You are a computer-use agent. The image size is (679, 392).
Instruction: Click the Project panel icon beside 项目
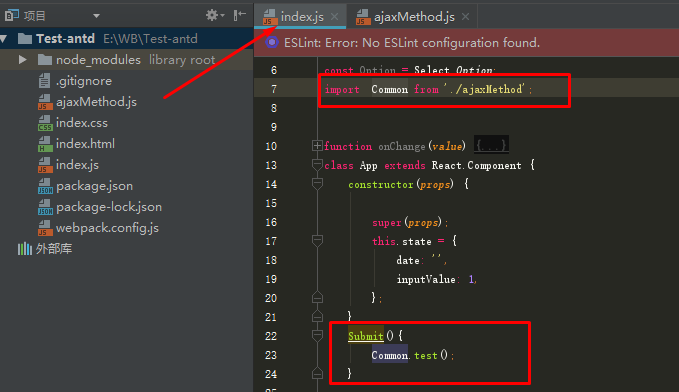[12, 16]
